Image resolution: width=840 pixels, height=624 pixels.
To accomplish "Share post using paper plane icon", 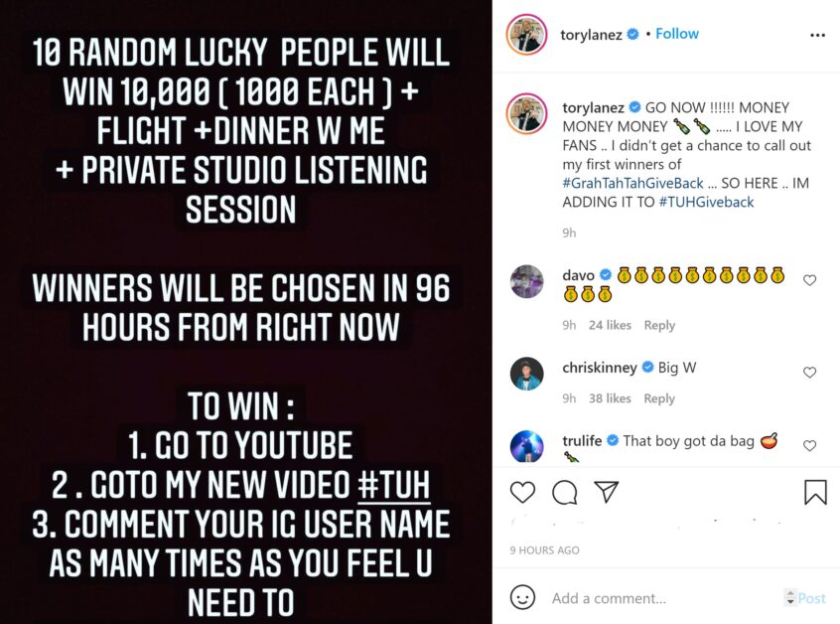I will [607, 492].
